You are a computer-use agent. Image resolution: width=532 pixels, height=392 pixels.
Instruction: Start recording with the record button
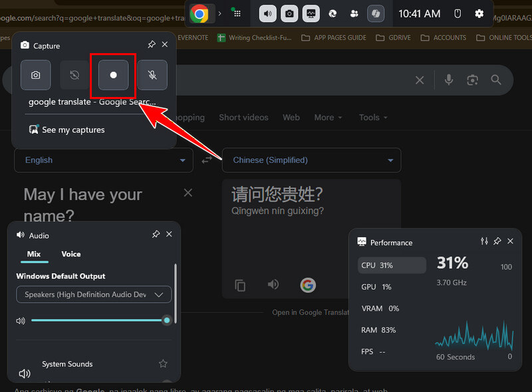pos(113,74)
